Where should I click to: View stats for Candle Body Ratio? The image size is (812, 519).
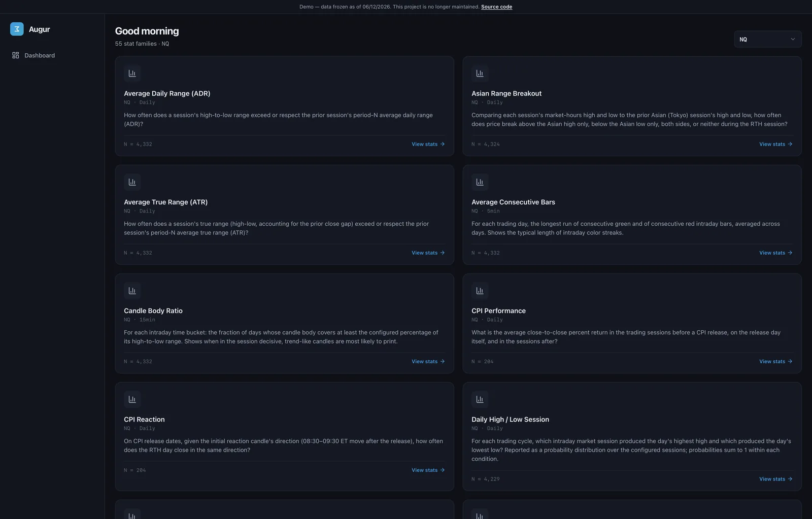pyautogui.click(x=428, y=361)
